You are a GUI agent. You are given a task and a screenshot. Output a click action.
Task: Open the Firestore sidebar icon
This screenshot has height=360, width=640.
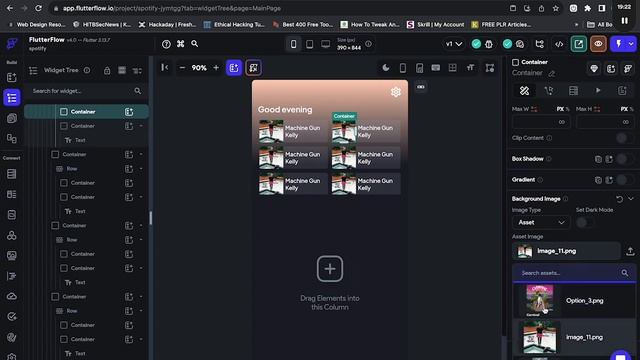coord(12,174)
